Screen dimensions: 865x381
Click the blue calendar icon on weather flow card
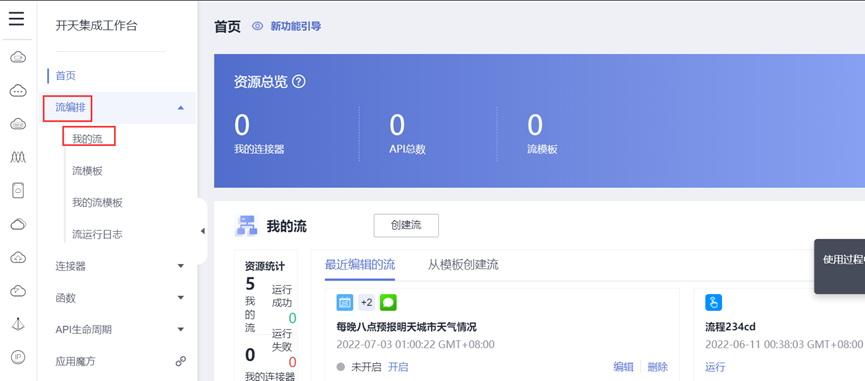[345, 302]
